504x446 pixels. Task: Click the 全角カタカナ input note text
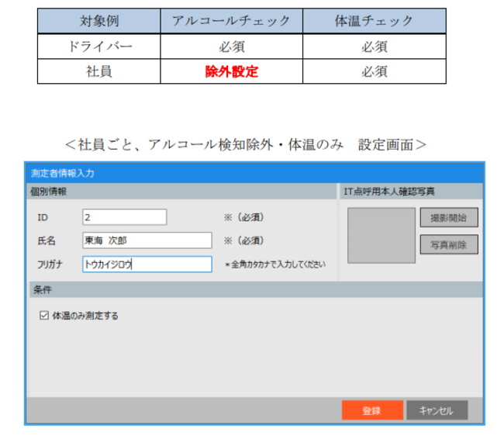[x=274, y=264]
